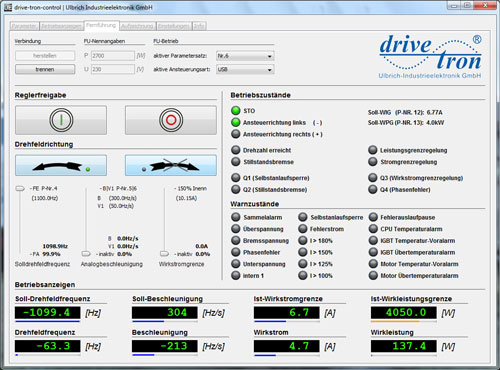Viewport: 500px width, 370px height.
Task: Click the U nominal voltage field
Action: point(113,69)
